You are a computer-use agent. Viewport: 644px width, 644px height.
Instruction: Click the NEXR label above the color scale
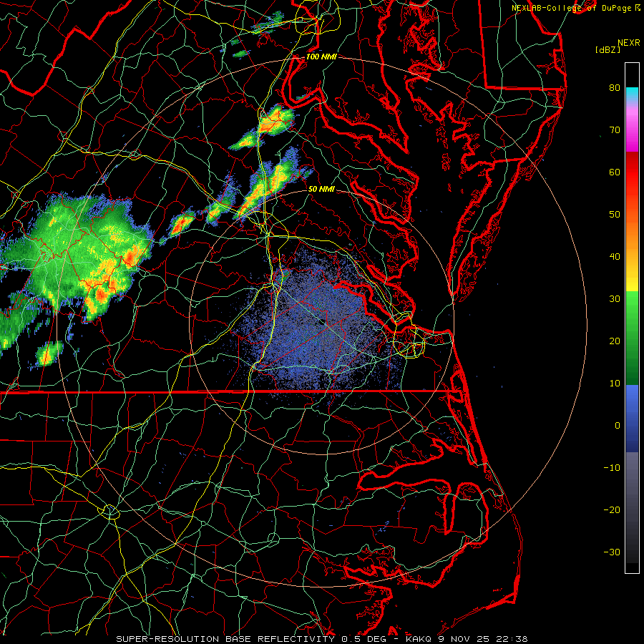629,43
